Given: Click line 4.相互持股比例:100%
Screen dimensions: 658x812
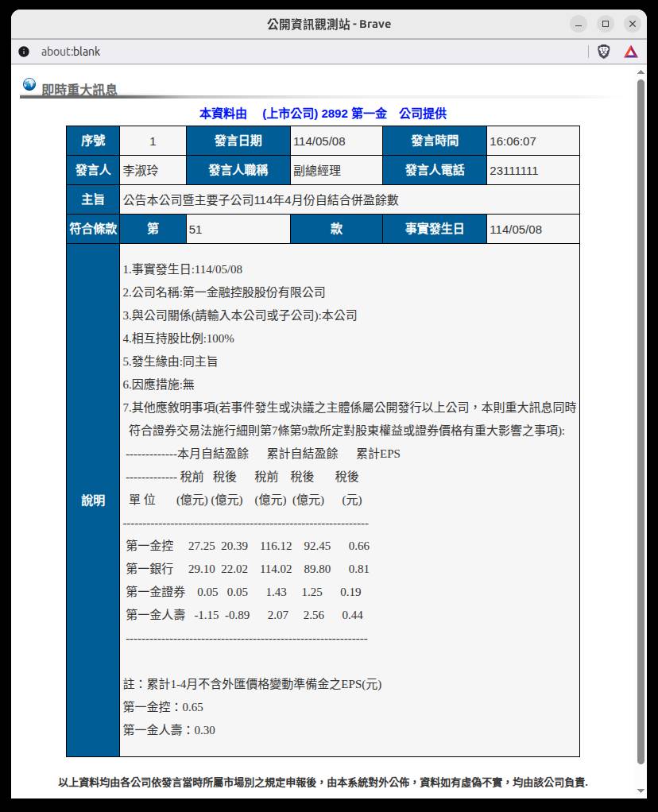Looking at the screenshot, I should pyautogui.click(x=178, y=338).
